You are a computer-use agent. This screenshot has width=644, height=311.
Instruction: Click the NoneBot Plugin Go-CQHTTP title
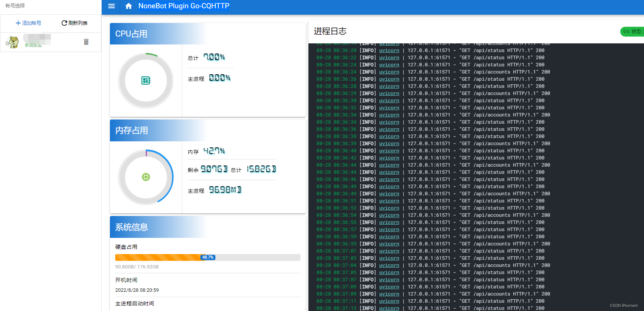184,6
